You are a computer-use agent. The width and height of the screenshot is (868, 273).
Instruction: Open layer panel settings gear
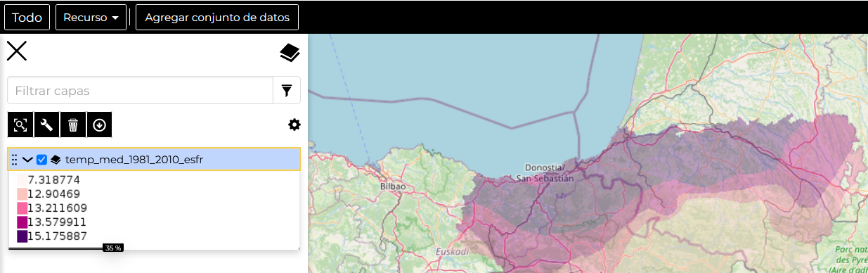[294, 125]
